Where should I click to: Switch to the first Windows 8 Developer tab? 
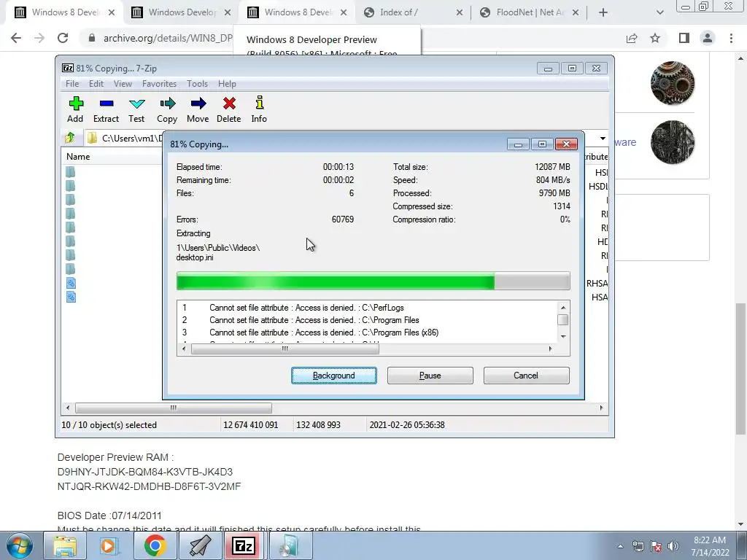65,12
